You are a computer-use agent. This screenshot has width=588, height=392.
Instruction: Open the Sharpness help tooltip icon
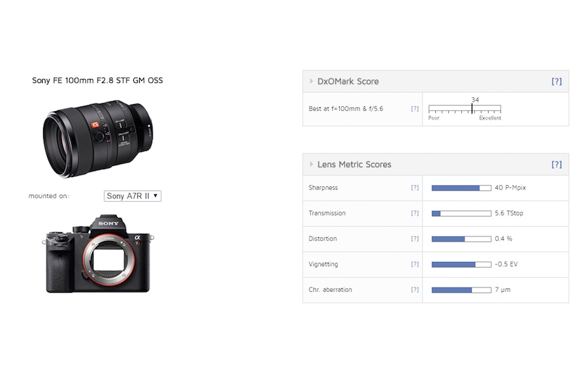coord(414,188)
